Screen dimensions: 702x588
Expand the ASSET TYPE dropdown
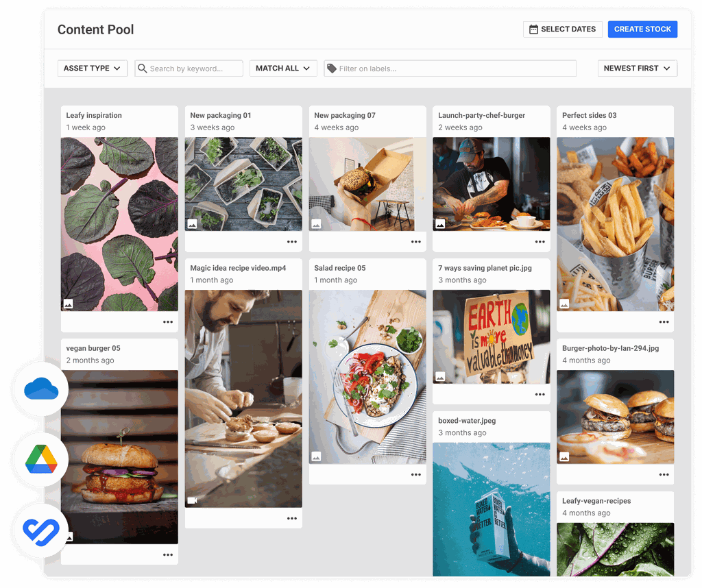coord(92,69)
